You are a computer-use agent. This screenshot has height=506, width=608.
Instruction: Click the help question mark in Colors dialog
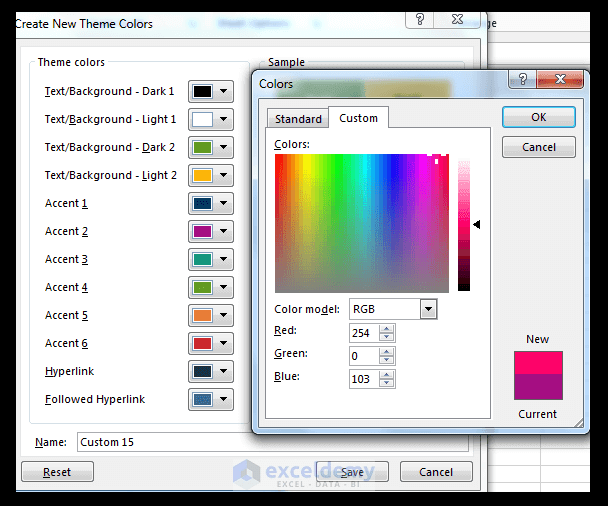(523, 79)
